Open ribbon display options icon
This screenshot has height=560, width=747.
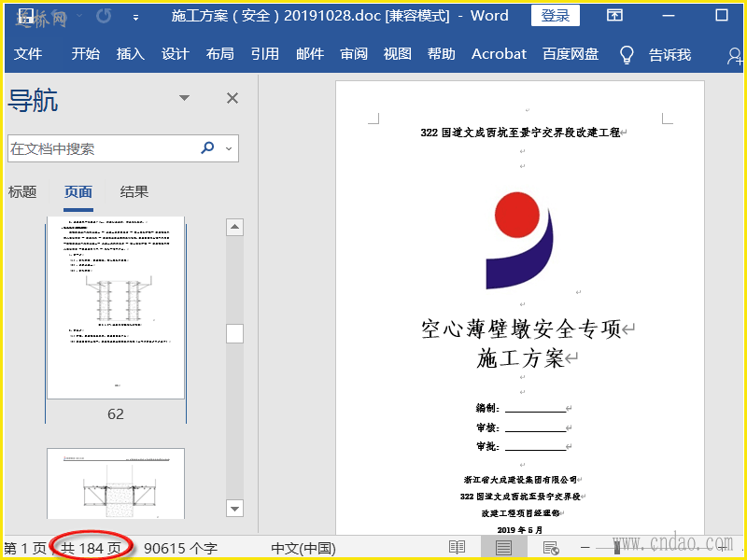614,16
